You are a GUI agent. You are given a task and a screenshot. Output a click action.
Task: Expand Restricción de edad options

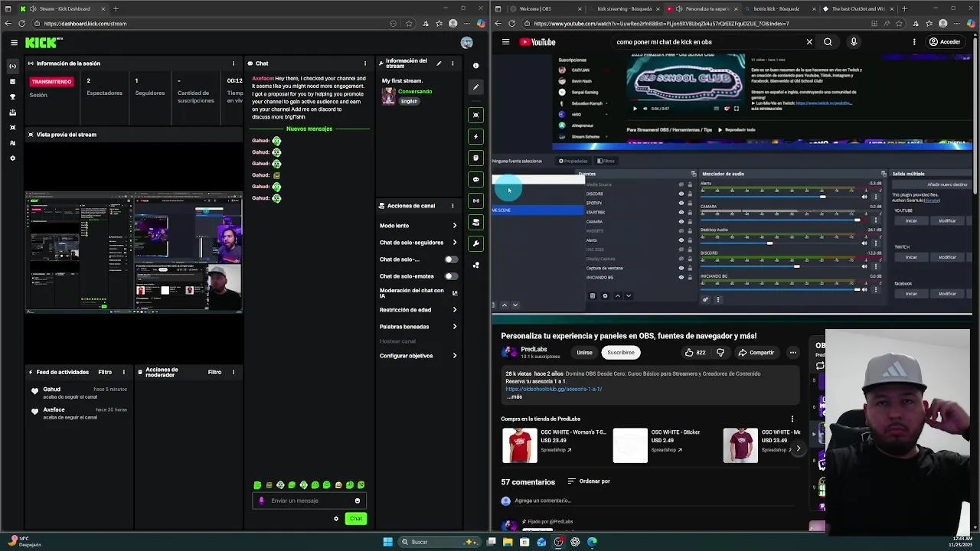418,310
